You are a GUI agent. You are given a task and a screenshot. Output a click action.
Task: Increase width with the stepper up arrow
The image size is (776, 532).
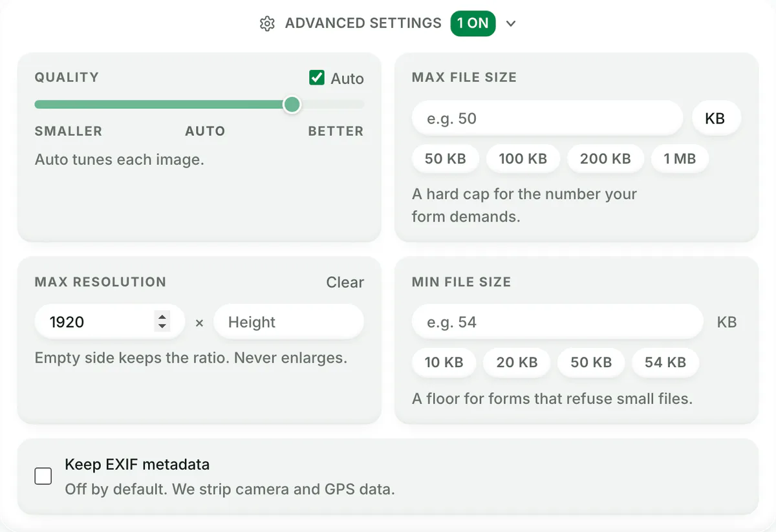[162, 316]
